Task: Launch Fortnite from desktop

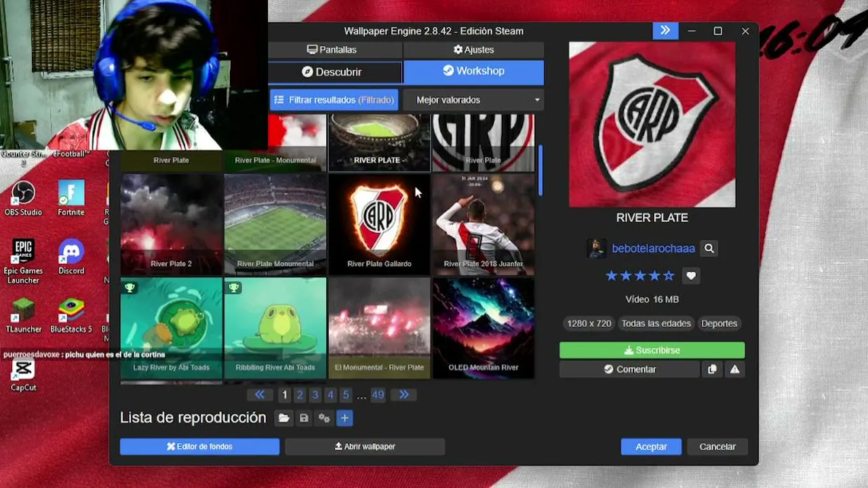Action: coord(71,199)
